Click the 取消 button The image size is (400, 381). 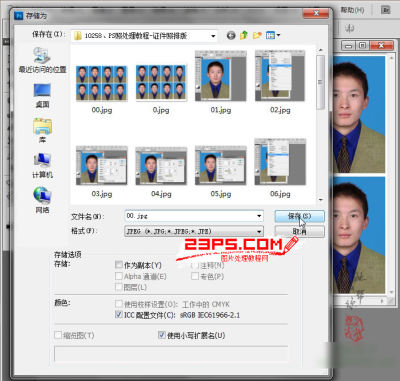[299, 231]
